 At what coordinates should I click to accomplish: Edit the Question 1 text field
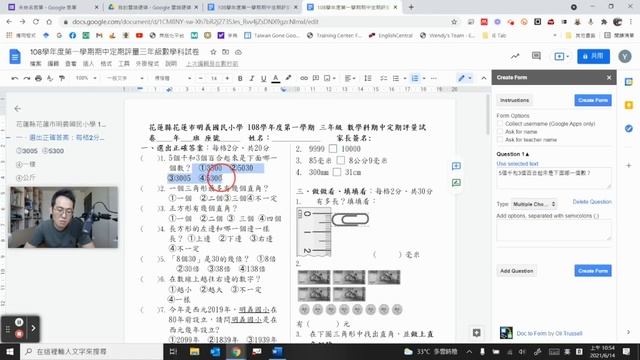click(553, 178)
